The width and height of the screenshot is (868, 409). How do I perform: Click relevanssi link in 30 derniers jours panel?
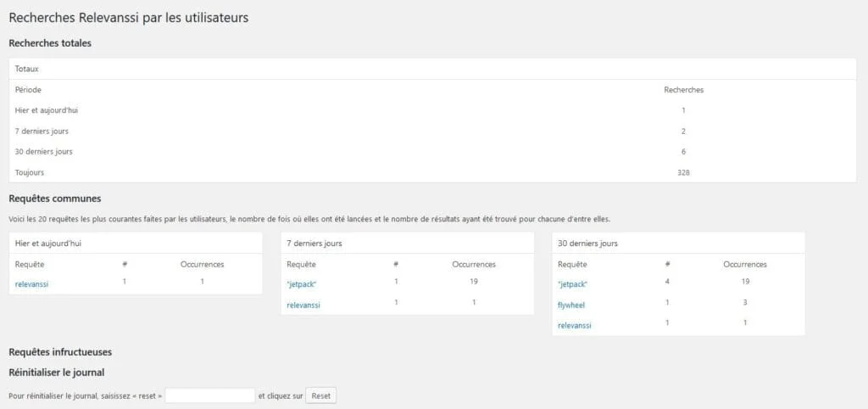click(x=574, y=325)
